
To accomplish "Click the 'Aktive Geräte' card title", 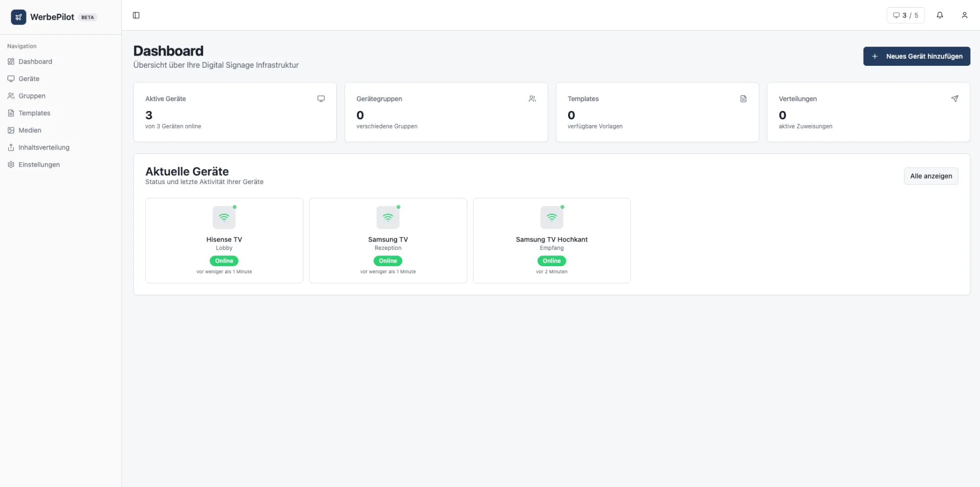I will point(165,99).
